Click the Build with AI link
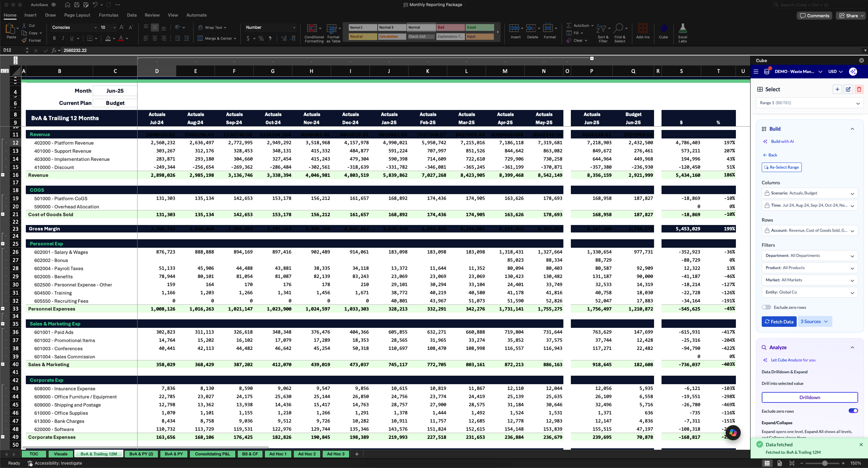Viewport: 868px width, 468px height. 782,142
